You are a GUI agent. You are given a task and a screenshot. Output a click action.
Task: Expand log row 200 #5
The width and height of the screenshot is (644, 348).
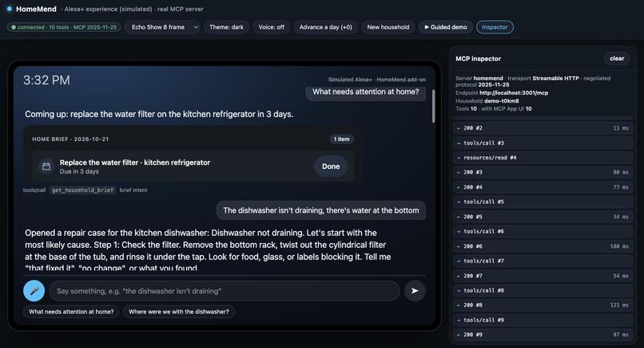coord(543,217)
